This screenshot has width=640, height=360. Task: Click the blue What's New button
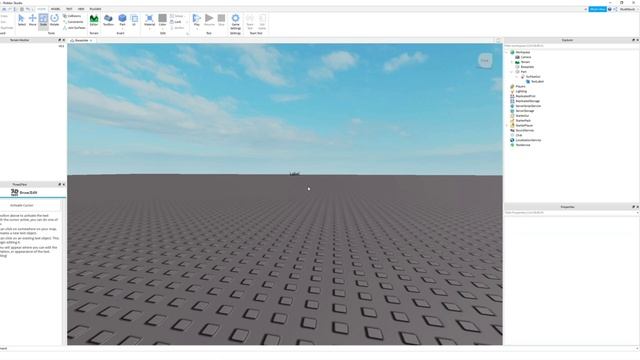(597, 9)
